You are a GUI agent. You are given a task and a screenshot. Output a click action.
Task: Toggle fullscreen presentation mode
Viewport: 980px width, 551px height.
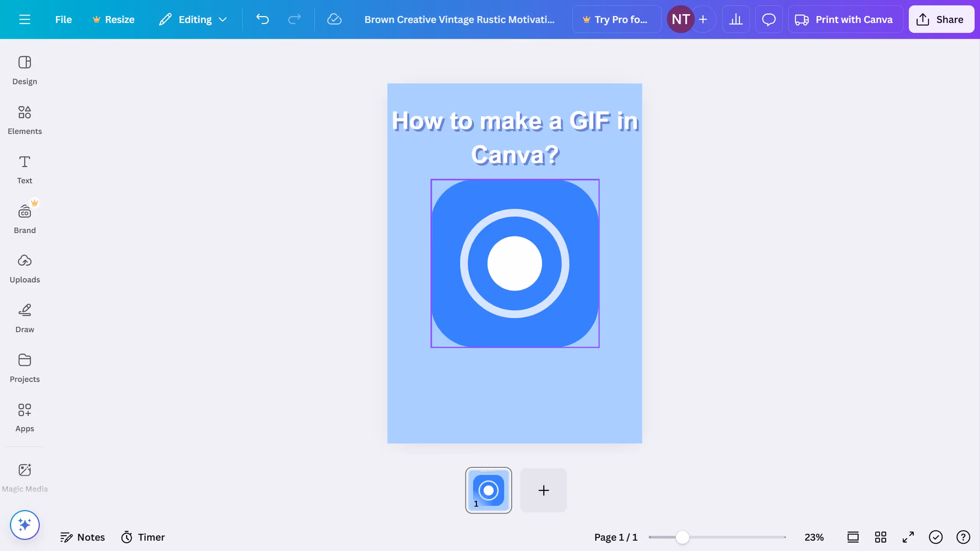tap(908, 537)
